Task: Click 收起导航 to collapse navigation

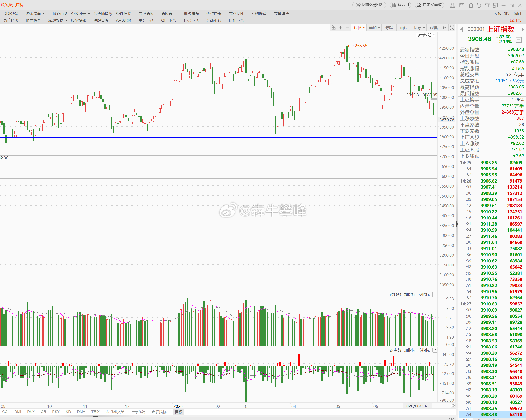Action: coord(501,14)
